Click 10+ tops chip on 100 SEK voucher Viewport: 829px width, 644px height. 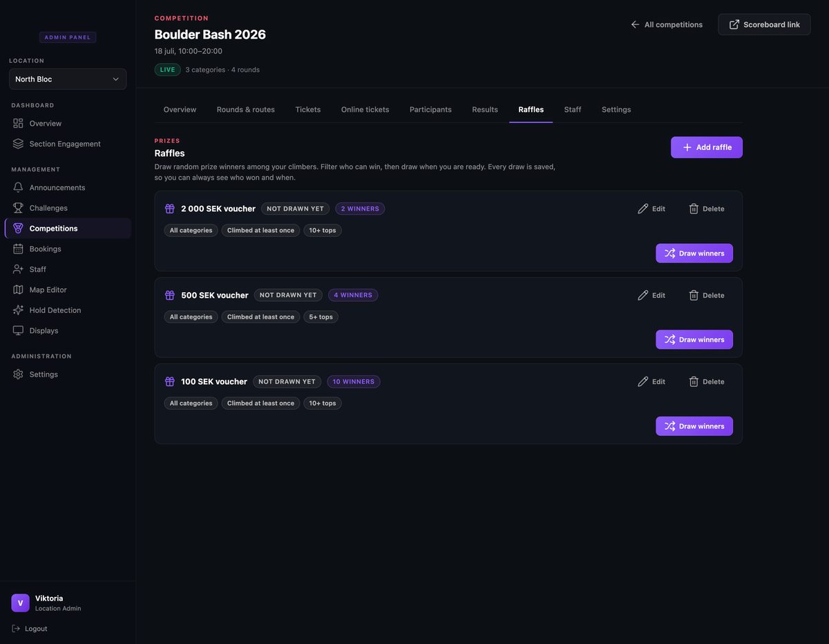click(x=323, y=404)
